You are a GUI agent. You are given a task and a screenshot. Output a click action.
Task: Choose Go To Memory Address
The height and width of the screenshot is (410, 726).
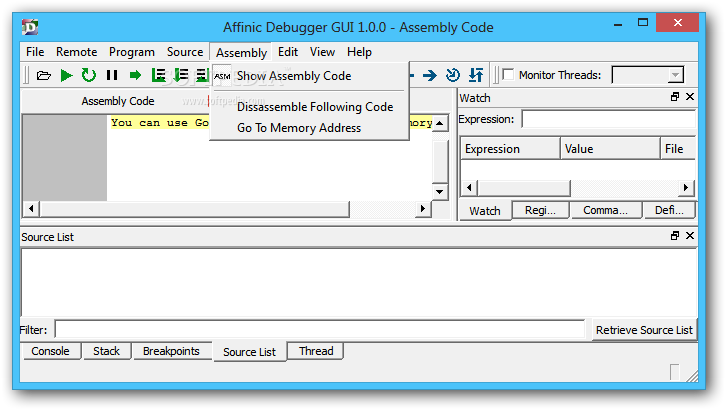(x=309, y=128)
